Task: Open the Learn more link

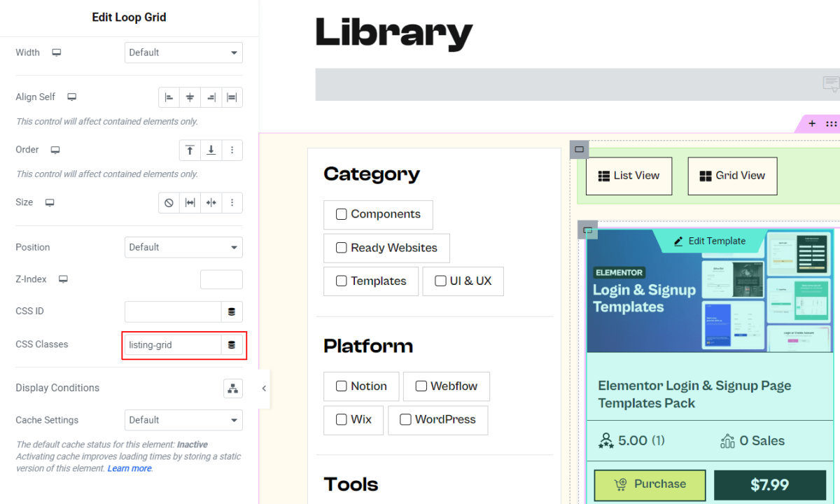Action: pos(129,468)
